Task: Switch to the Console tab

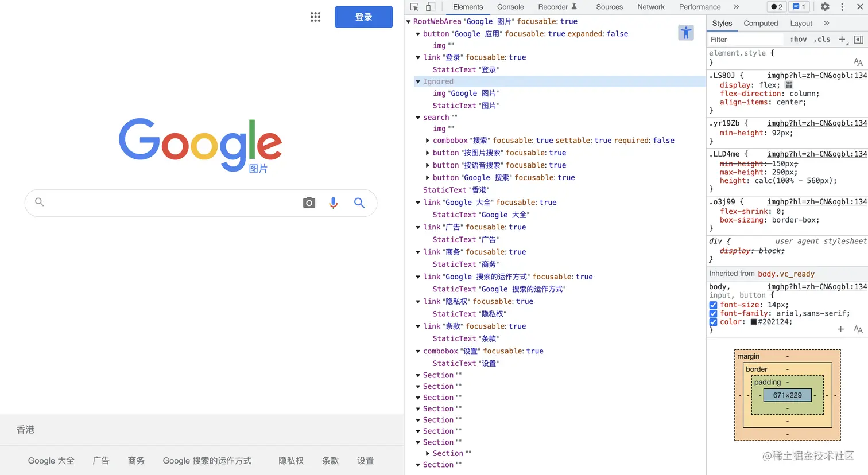Action: (510, 7)
